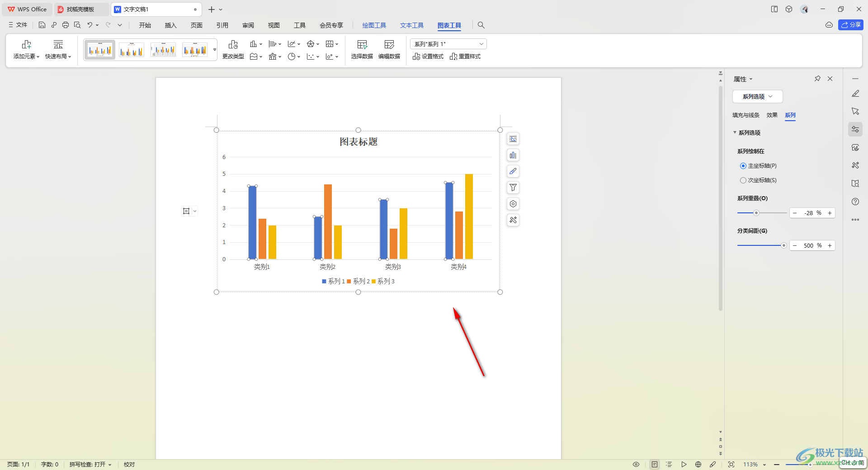Viewport: 868px width, 470px height.
Task: Open Text Tools (文本工具) tab
Action: click(411, 25)
